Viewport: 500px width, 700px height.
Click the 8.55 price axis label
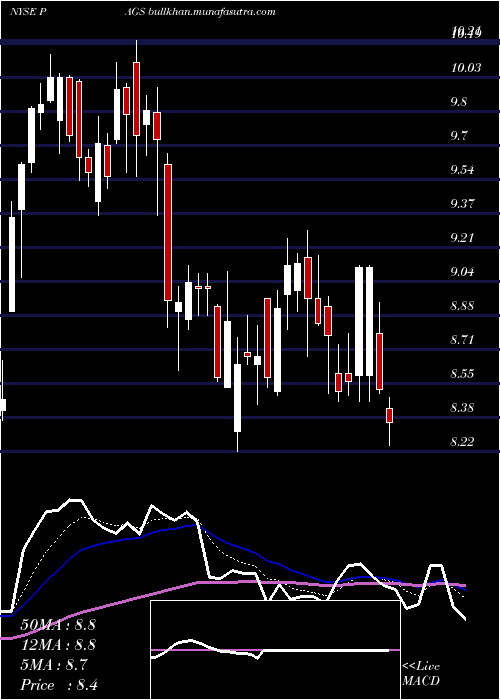tap(463, 374)
